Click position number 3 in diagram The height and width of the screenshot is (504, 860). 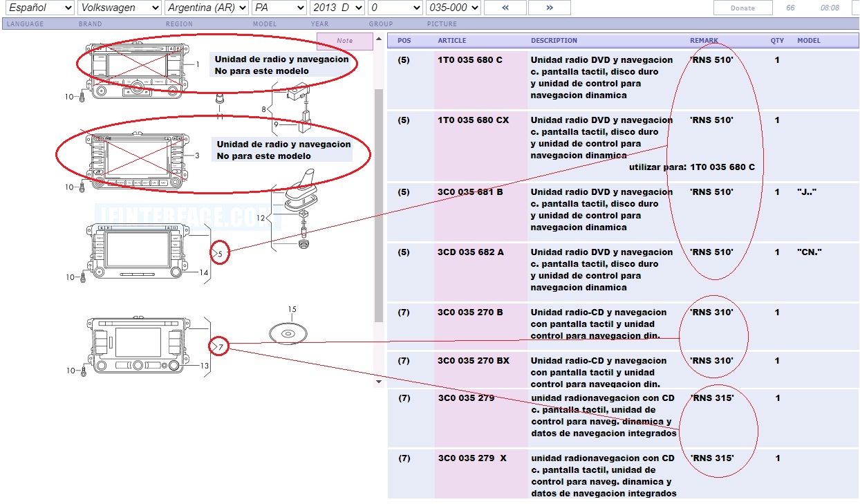coord(197,156)
